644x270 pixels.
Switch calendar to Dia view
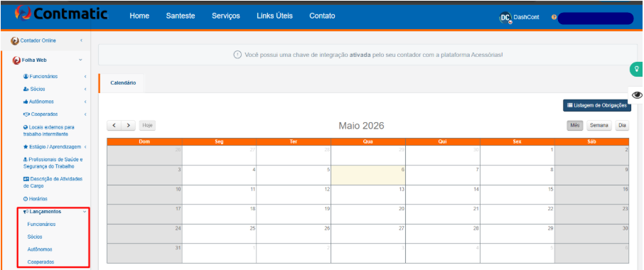point(622,126)
